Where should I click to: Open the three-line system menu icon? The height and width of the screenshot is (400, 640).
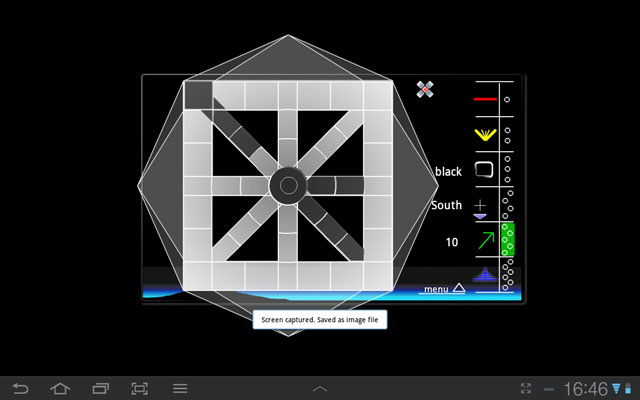(180, 388)
